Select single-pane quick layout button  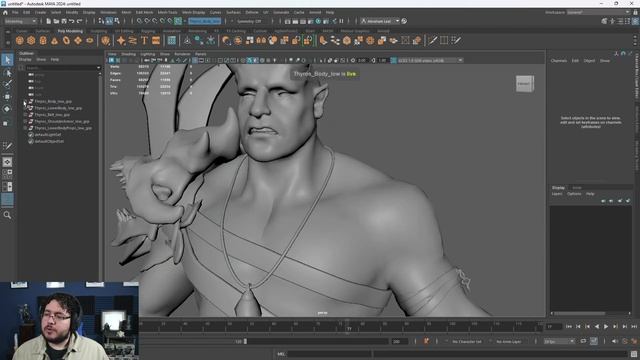(7, 162)
